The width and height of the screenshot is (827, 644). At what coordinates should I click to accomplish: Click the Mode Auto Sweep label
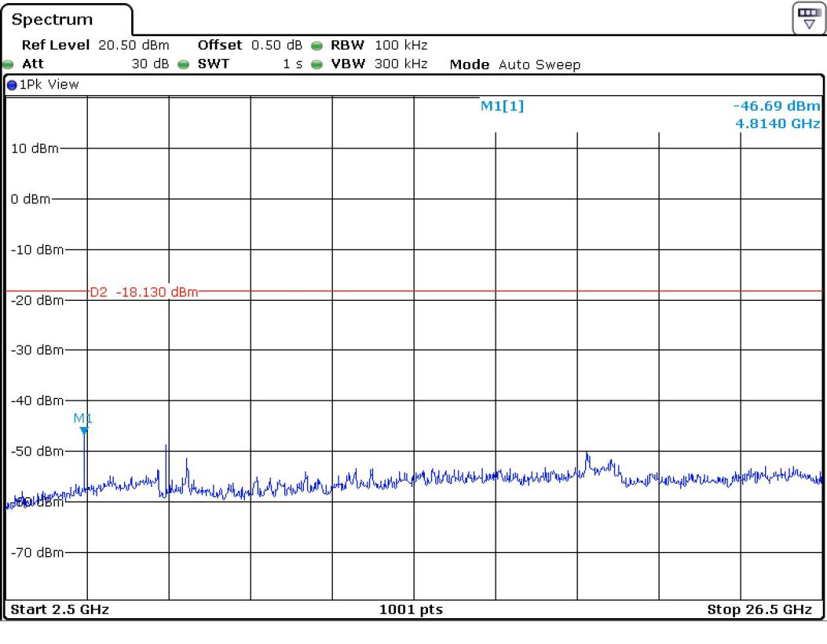[514, 64]
